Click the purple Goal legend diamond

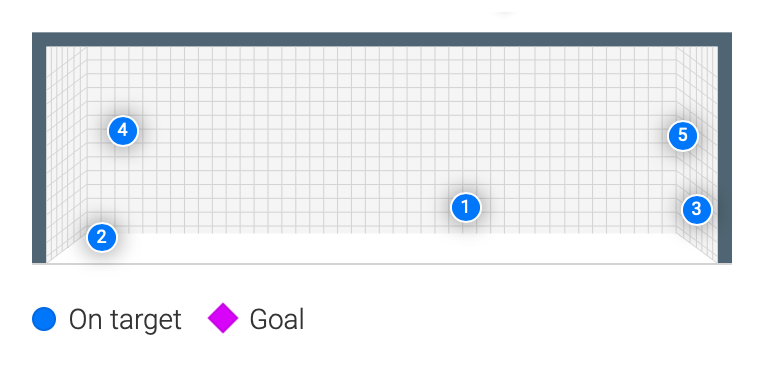click(223, 318)
